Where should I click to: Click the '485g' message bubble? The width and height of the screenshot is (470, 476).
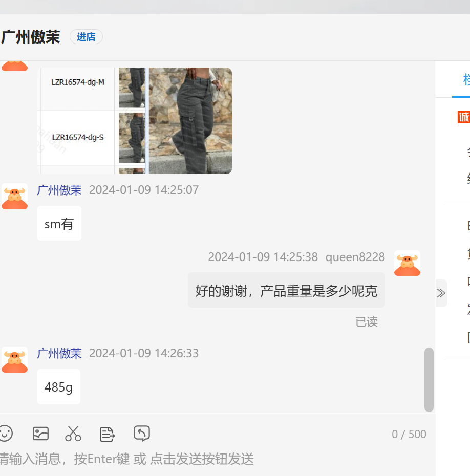point(59,387)
